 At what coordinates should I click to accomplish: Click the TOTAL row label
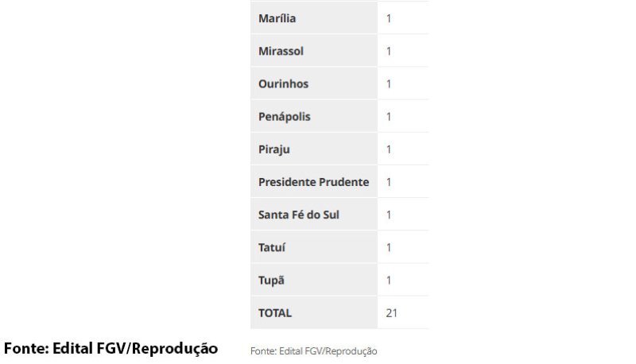275,313
